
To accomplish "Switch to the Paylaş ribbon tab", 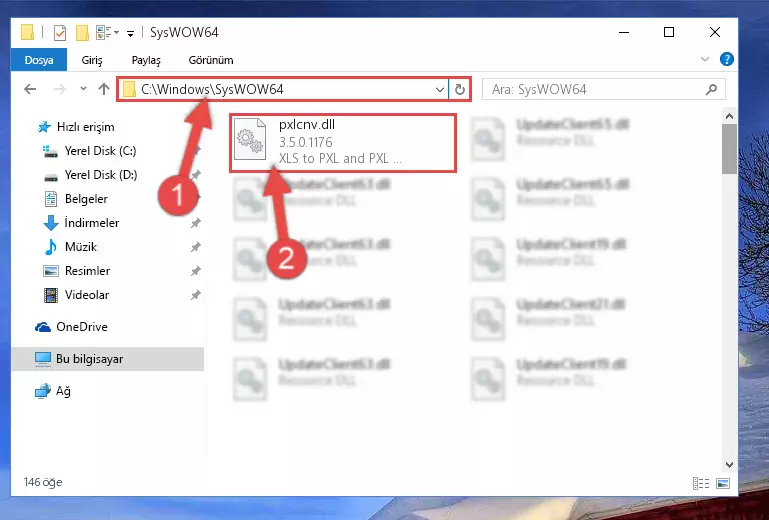I will (146, 60).
